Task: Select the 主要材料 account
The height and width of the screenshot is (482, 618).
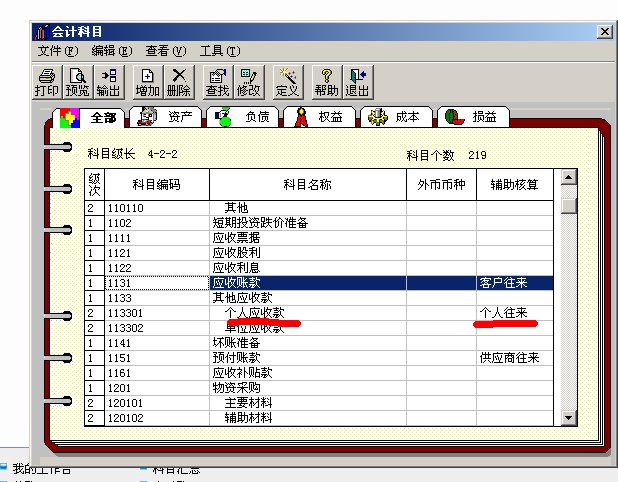Action: 308,403
